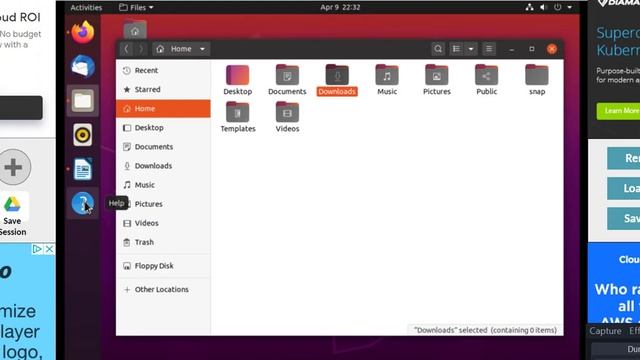Screen dimensions: 640x360
Task: Open Rhythmbox from the dock
Action: click(83, 135)
